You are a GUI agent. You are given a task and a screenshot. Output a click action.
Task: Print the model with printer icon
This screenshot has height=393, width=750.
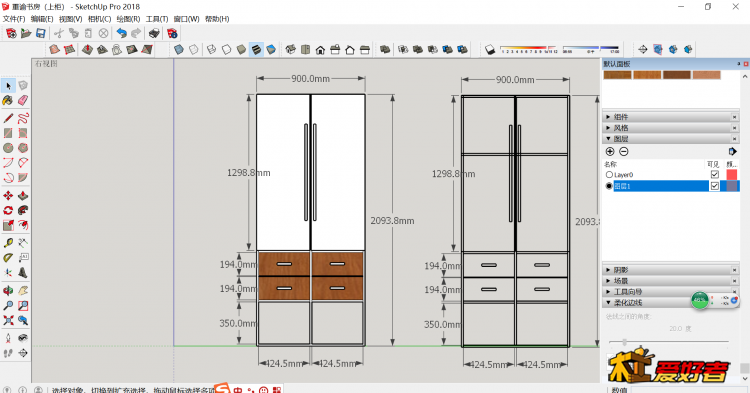pos(154,33)
